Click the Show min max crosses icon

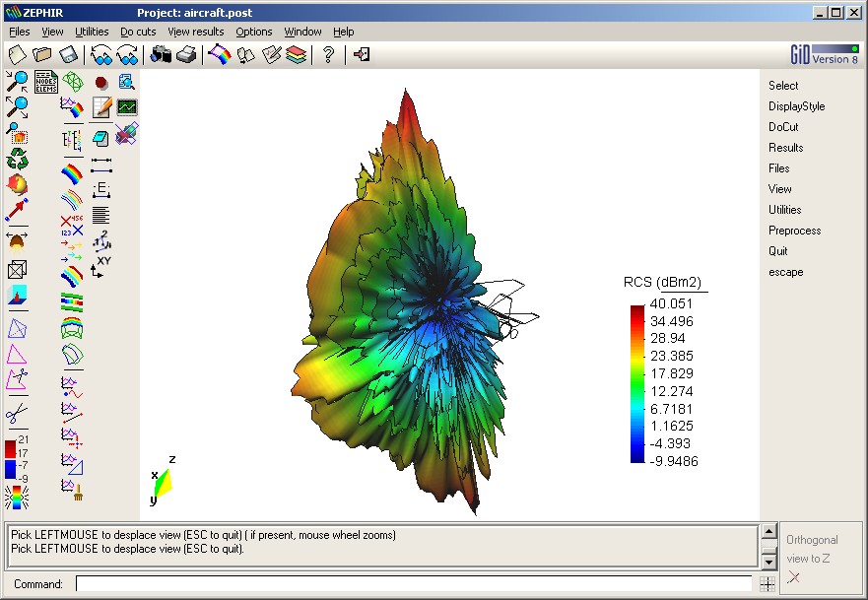tap(72, 225)
